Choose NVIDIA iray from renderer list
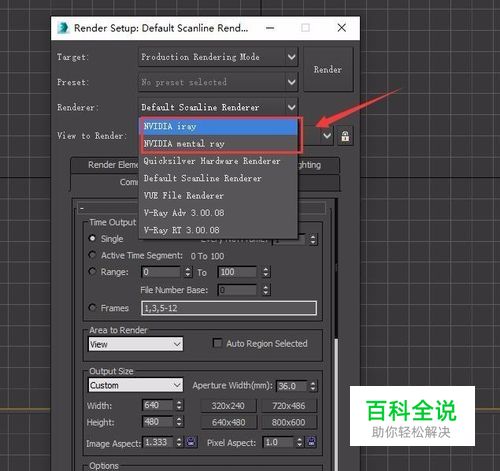The image size is (500, 471). coord(218,126)
